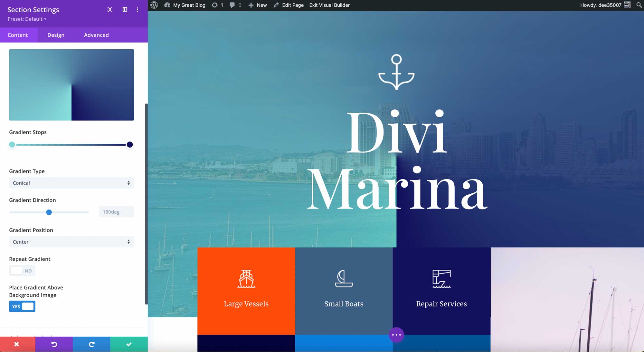Open the purple builder options dots button
Screen dimensions: 644x352
click(x=396, y=335)
